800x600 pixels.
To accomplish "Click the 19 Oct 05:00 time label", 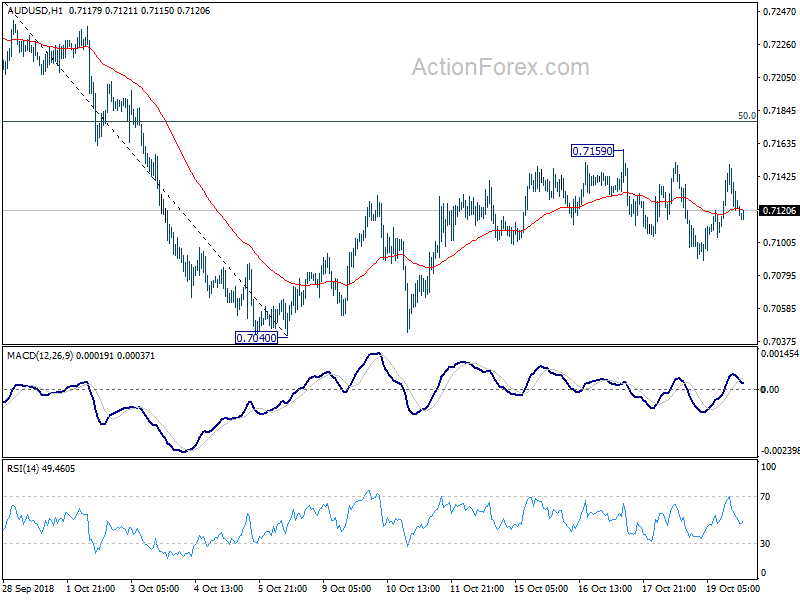I will pos(733,588).
